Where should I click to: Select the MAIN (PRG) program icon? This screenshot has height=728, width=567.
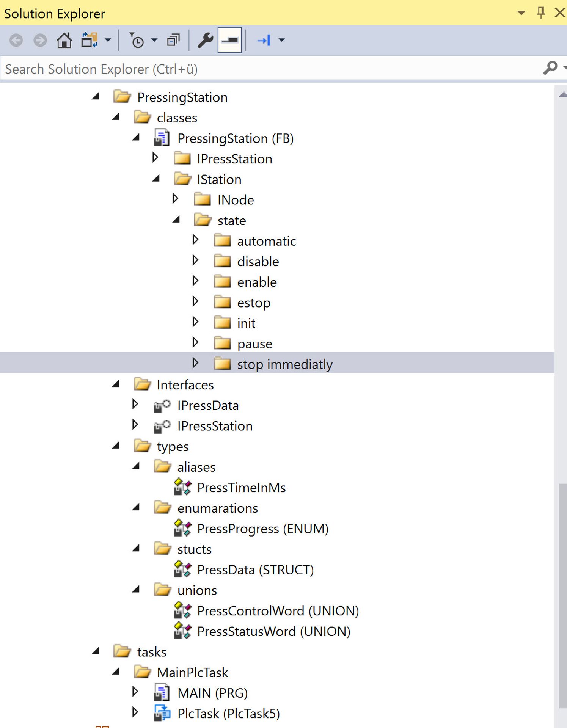click(162, 693)
